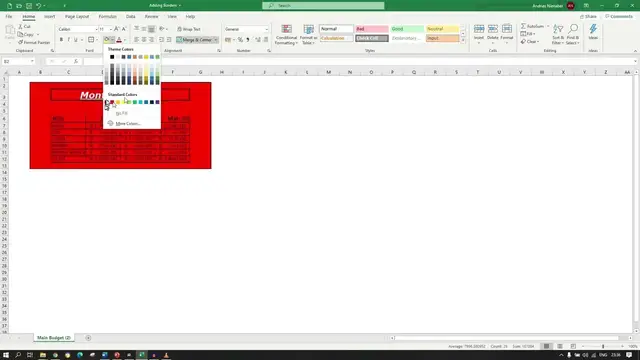Expand the Number format dropdown

coord(267,29)
